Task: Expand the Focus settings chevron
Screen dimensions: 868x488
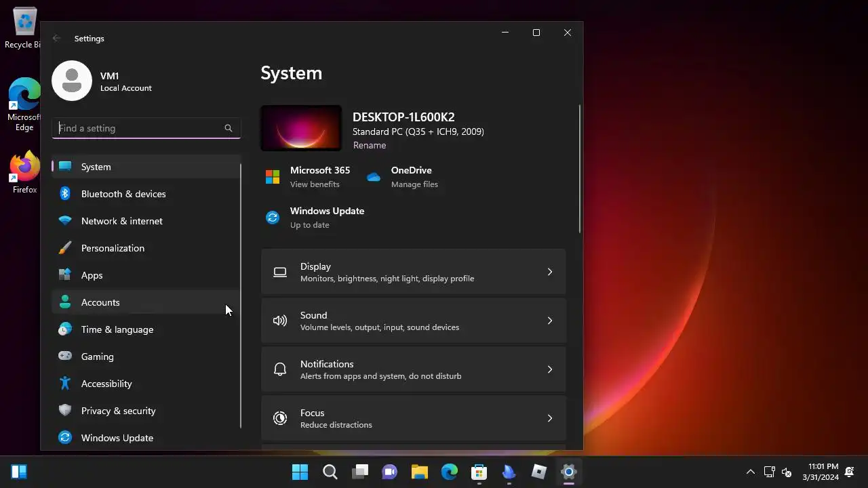Action: [550, 418]
